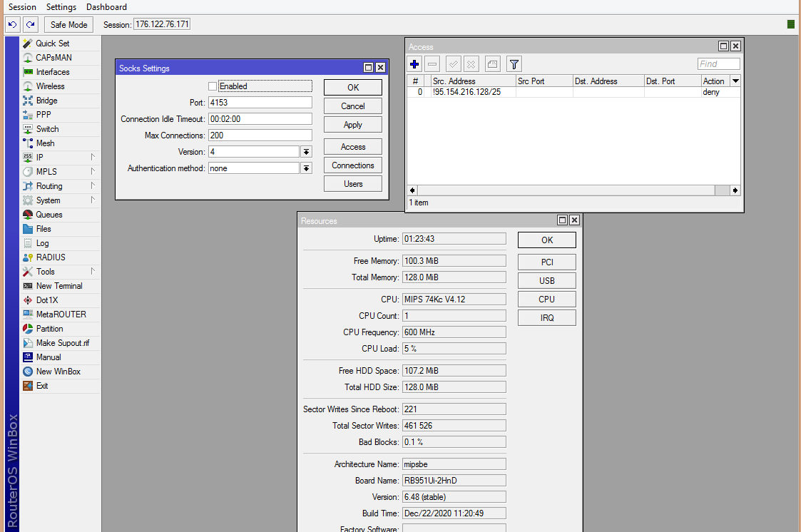The image size is (801, 532).
Task: Open the Dashboard menu
Action: click(x=106, y=7)
